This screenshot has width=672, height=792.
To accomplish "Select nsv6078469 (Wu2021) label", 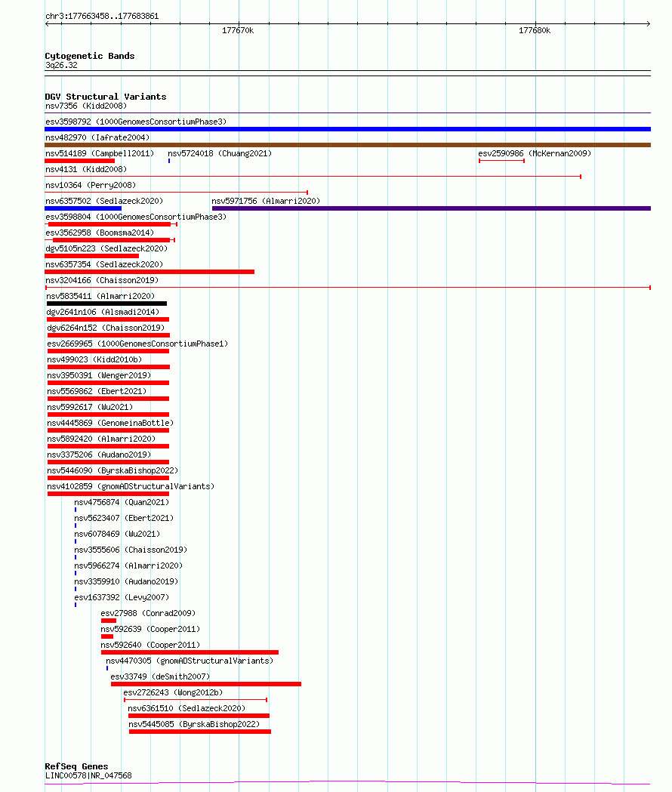I will pos(117,535).
